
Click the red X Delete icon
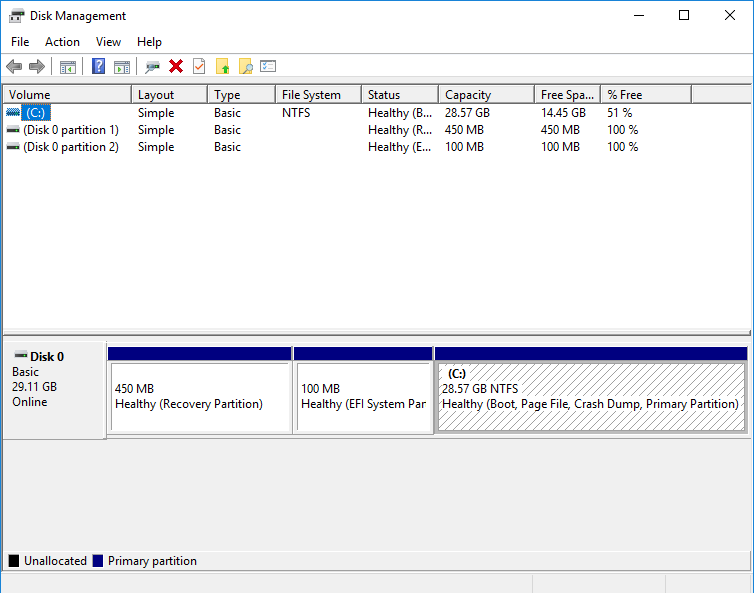(x=176, y=67)
